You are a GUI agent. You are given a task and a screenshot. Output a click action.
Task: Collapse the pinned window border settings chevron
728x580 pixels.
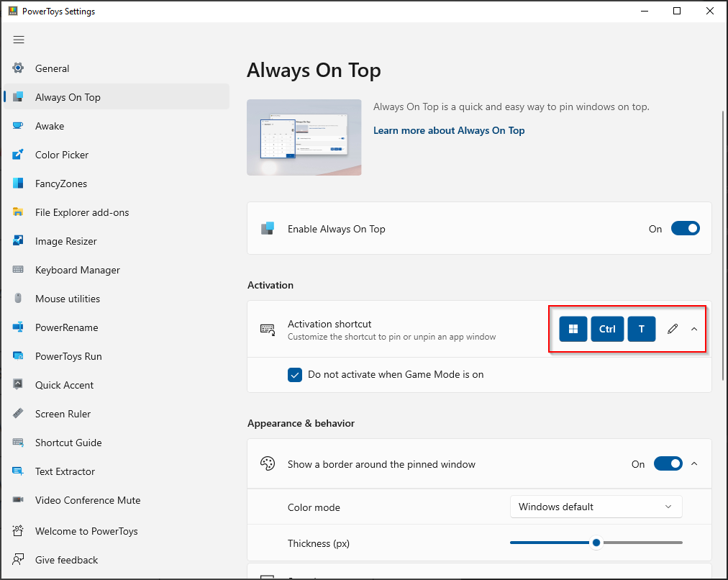click(x=694, y=463)
